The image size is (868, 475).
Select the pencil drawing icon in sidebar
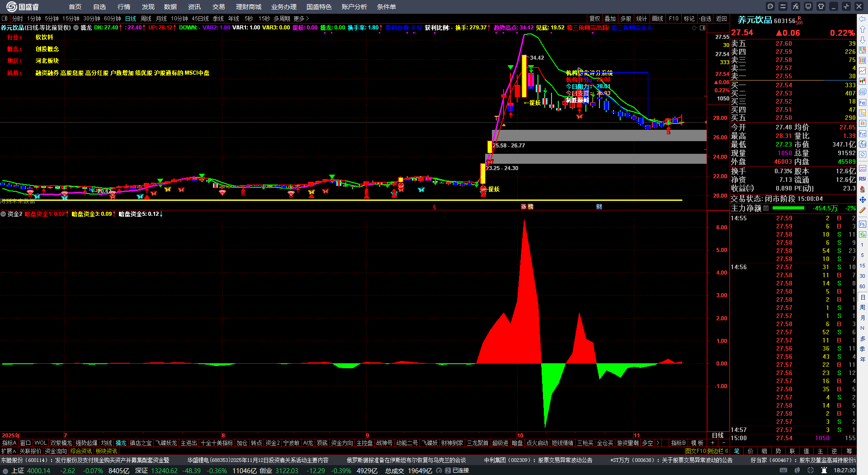point(863,210)
